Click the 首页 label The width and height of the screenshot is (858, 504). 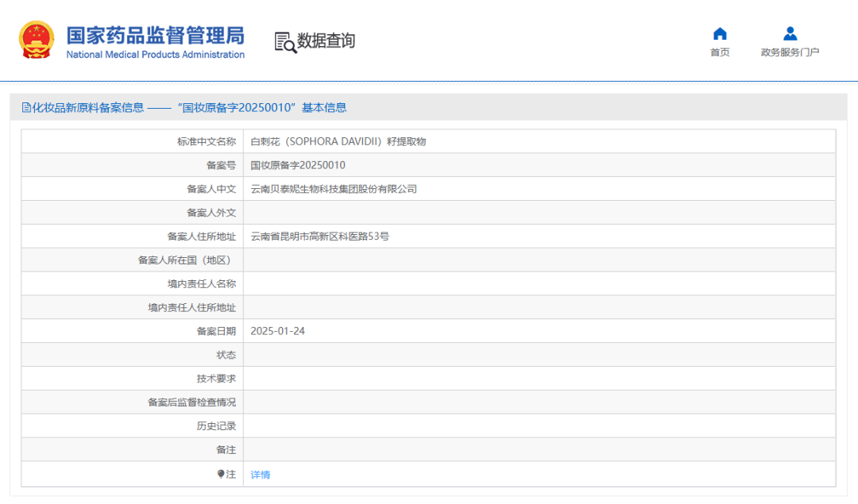720,52
